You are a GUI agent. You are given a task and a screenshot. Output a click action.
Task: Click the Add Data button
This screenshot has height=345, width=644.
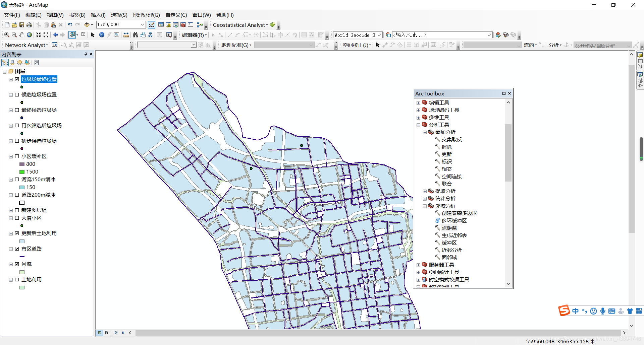coord(87,25)
